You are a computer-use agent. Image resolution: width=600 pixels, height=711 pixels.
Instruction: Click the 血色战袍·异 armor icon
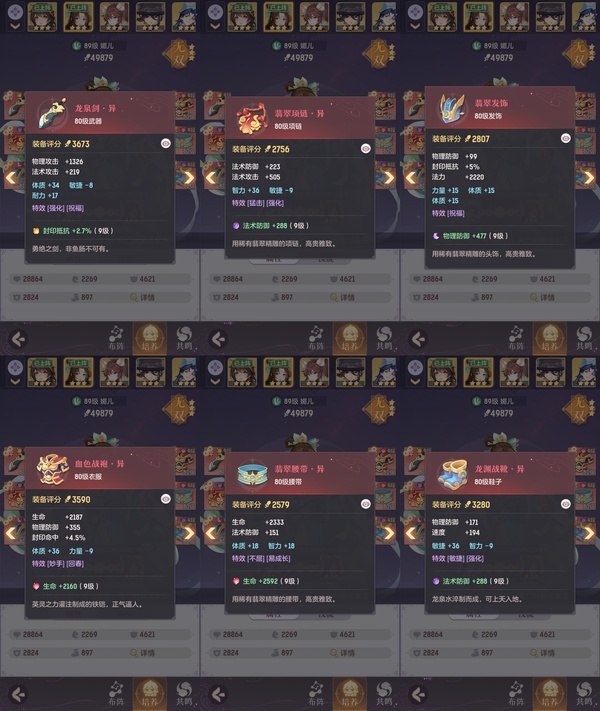(x=53, y=469)
